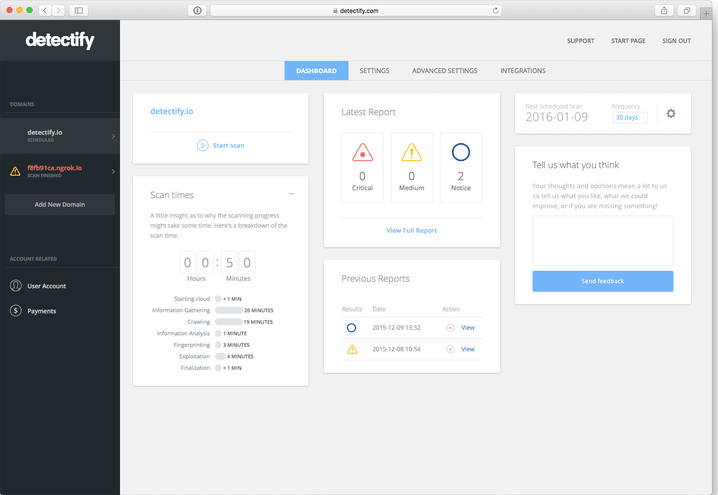
Task: Open the 30 days frequency dropdown
Action: point(630,118)
